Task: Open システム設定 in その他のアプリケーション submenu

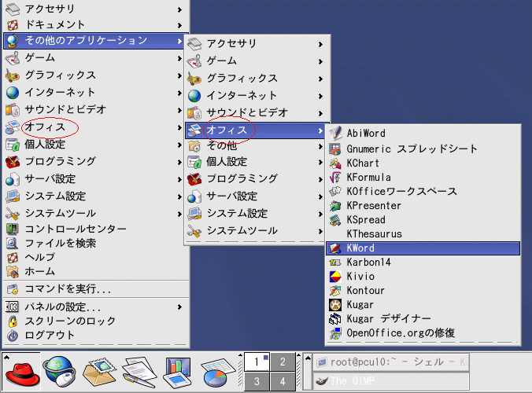Action: [x=257, y=214]
